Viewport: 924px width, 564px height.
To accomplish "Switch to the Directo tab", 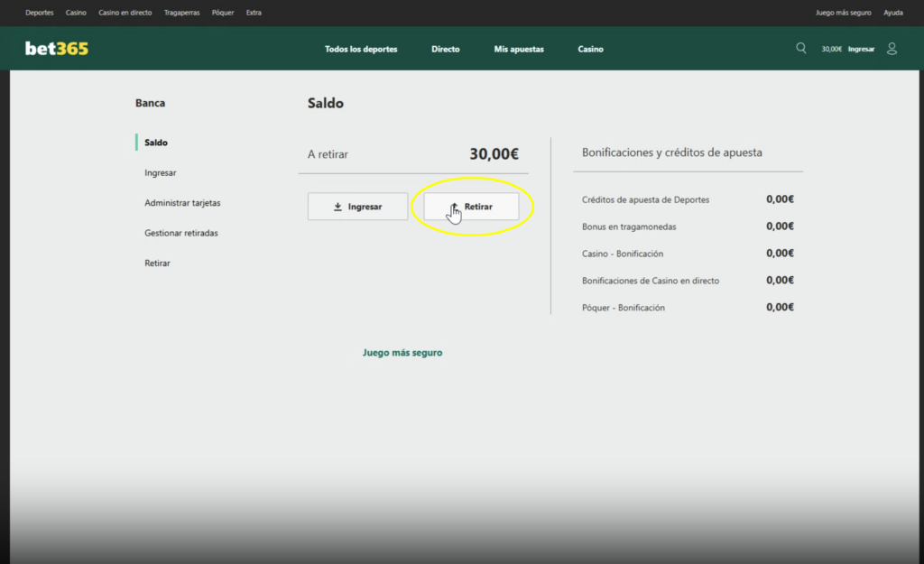I will point(446,49).
